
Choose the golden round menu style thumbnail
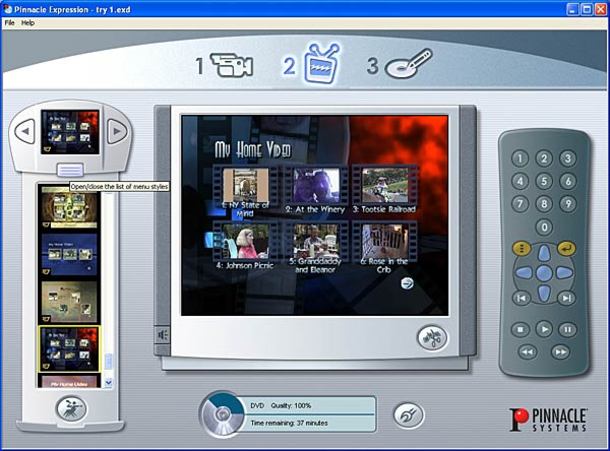[70, 208]
